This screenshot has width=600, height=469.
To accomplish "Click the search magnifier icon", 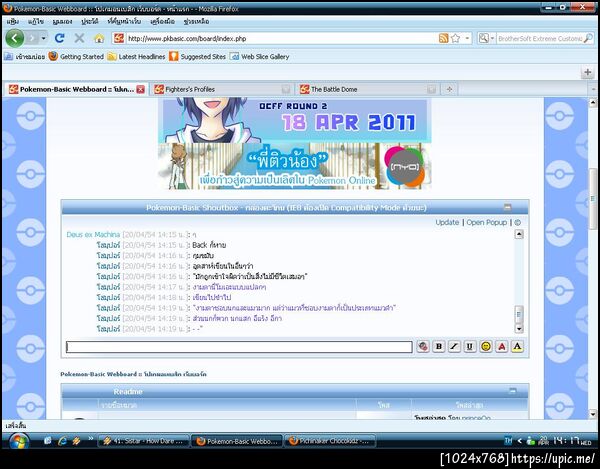I will pos(588,38).
